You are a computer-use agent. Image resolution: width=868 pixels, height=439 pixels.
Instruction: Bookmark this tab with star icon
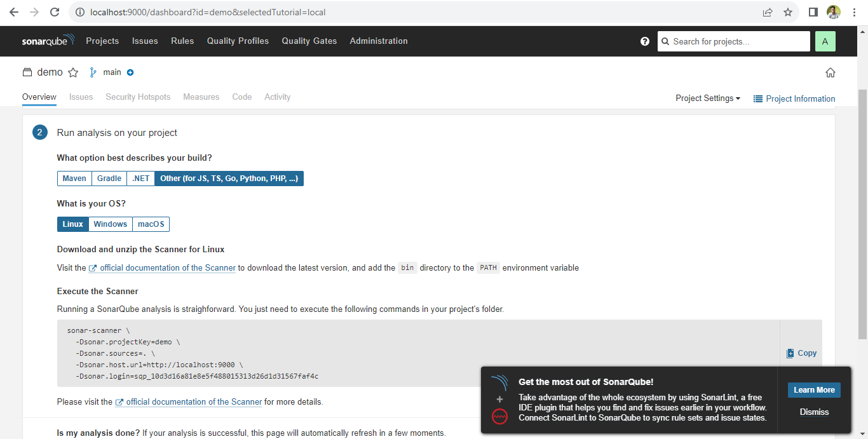[x=788, y=12]
